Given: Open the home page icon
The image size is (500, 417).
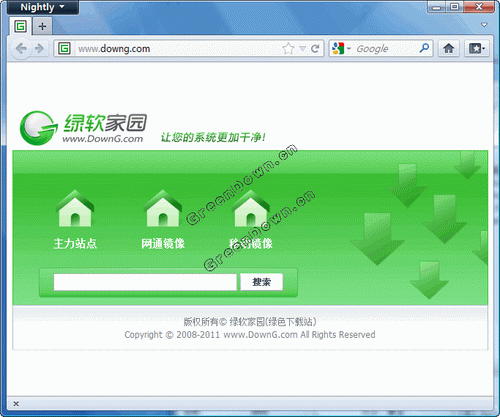Looking at the screenshot, I should [x=449, y=49].
